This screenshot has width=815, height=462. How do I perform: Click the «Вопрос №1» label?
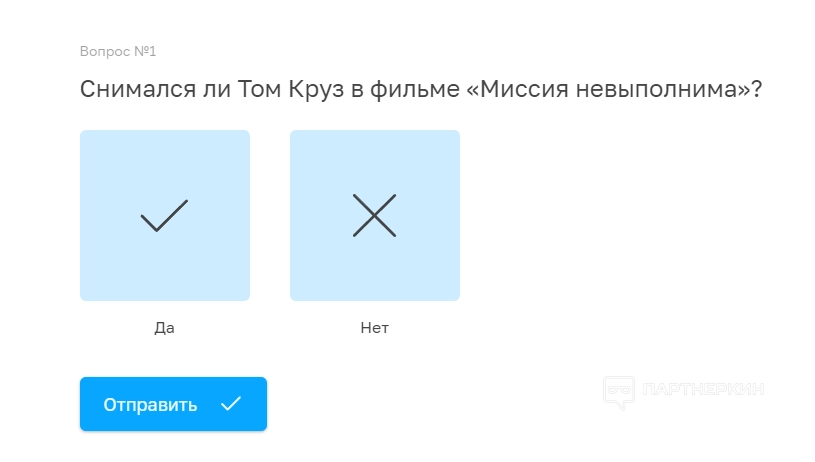118,51
